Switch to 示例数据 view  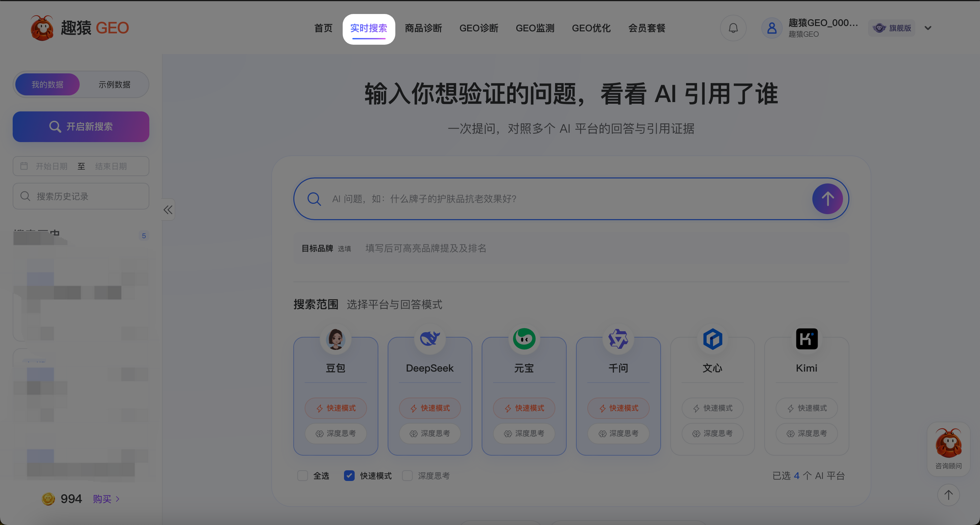[114, 84]
